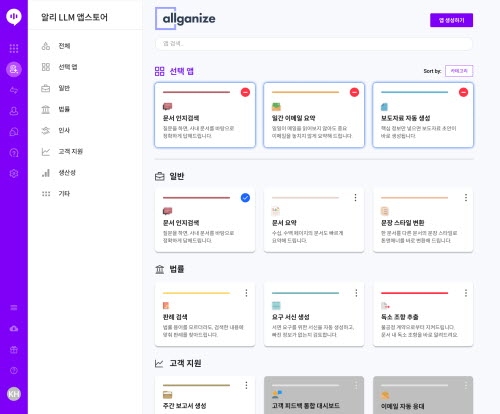Open the grid apps icon in purple sidebar
500x414 pixels.
pos(14,48)
